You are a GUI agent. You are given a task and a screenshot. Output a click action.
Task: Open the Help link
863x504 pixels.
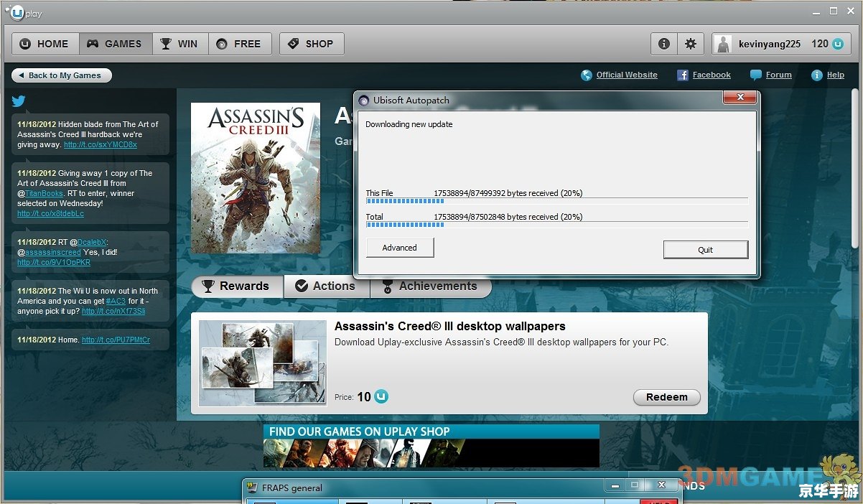[x=836, y=75]
